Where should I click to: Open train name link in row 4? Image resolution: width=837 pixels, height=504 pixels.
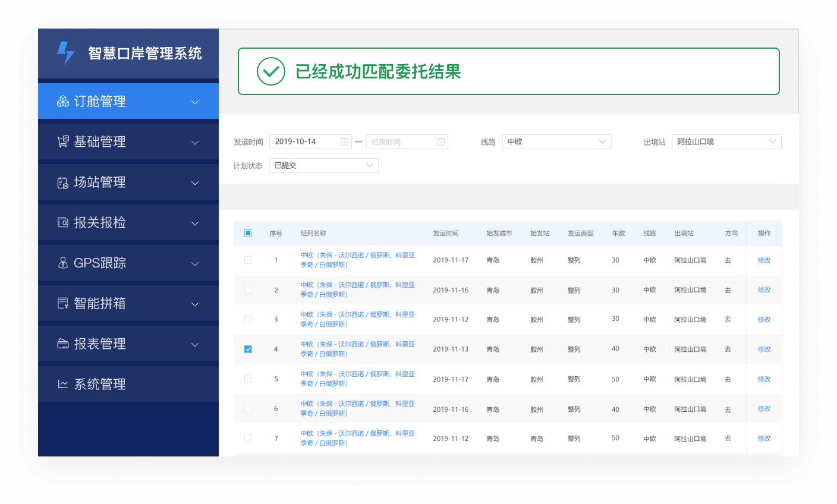pos(357,349)
